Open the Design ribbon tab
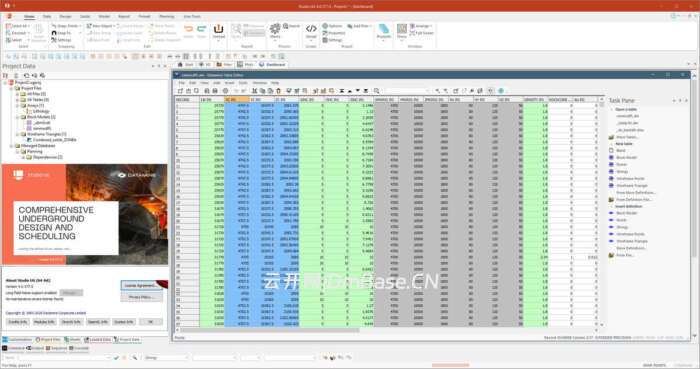This screenshot has width=700, height=369. (66, 17)
